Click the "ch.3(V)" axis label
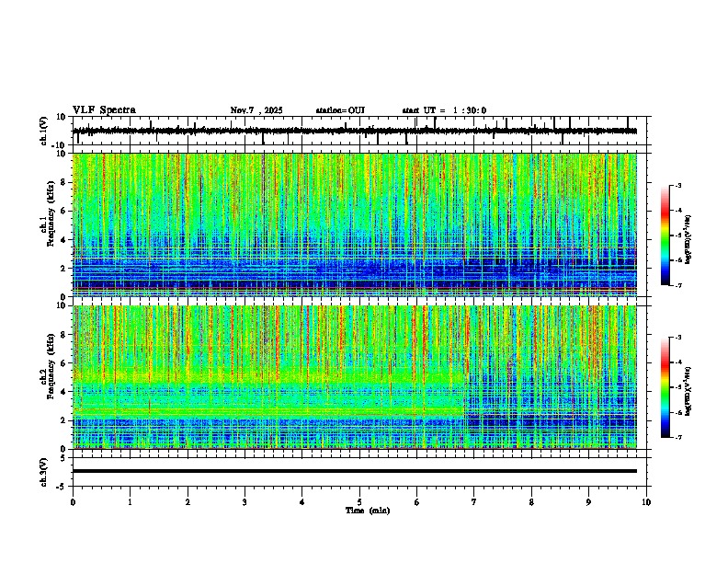Image resolution: width=728 pixels, height=563 pixels. click(44, 472)
